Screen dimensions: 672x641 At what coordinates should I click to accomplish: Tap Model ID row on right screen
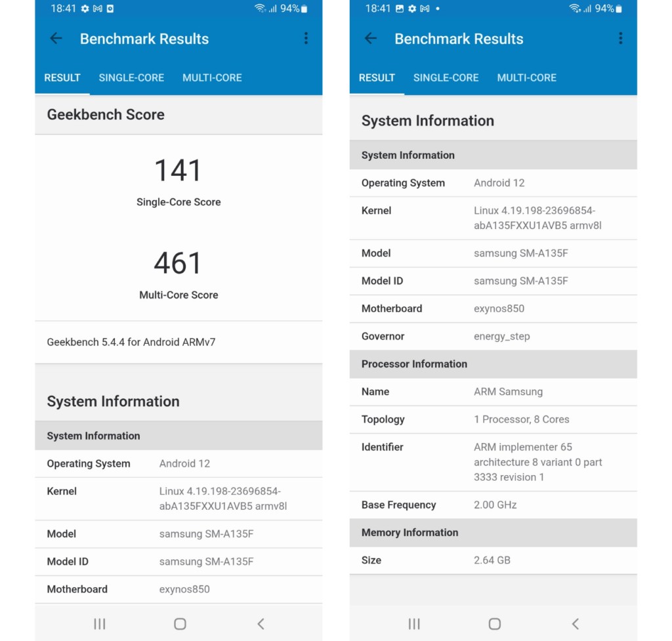pyautogui.click(x=493, y=281)
